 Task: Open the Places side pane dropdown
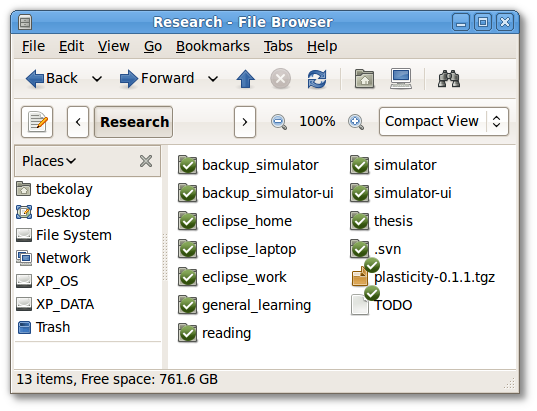point(49,161)
